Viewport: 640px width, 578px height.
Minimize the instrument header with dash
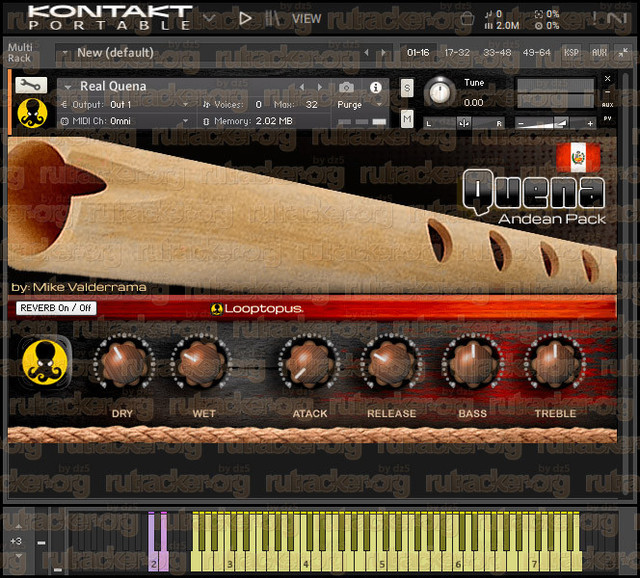click(x=607, y=92)
